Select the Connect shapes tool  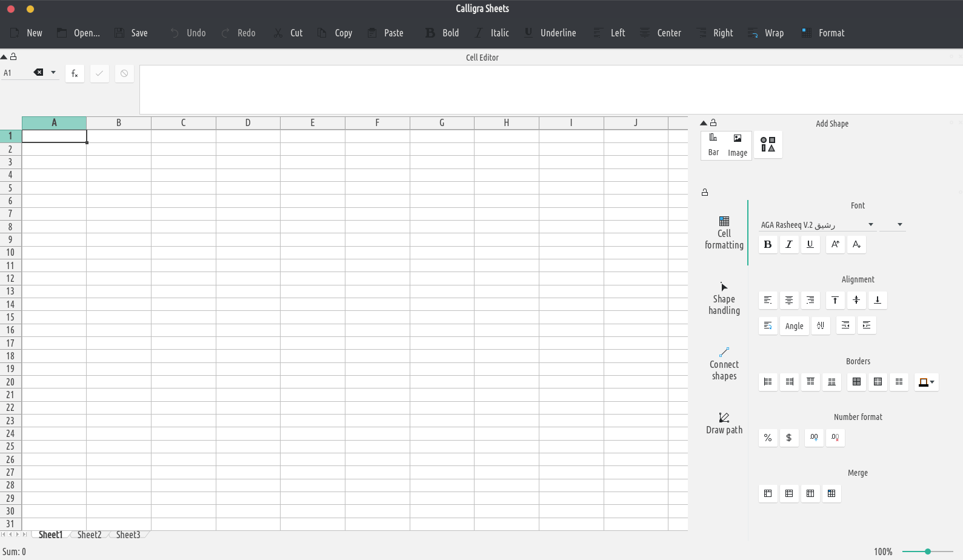(x=724, y=364)
